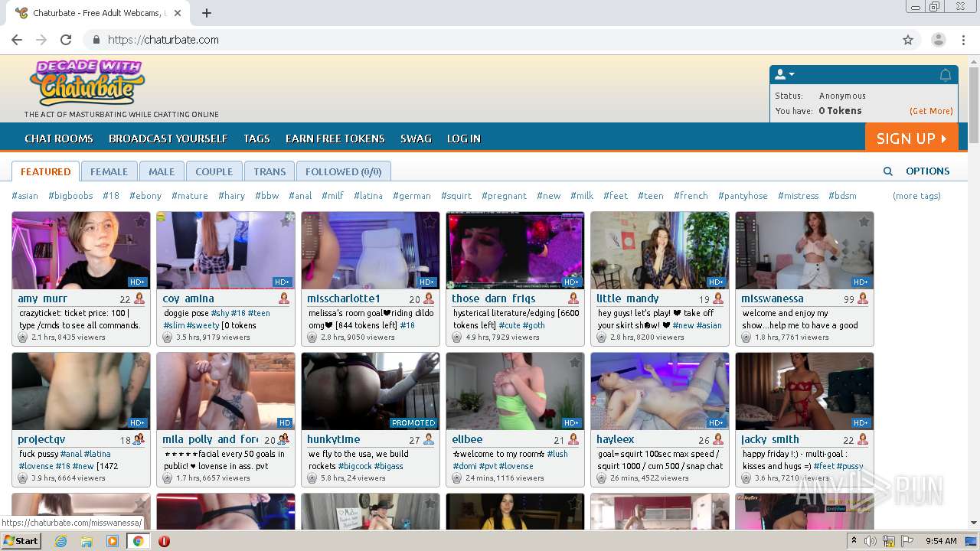This screenshot has width=980, height=551.
Task: Click the padlock site info icon
Action: 96,40
